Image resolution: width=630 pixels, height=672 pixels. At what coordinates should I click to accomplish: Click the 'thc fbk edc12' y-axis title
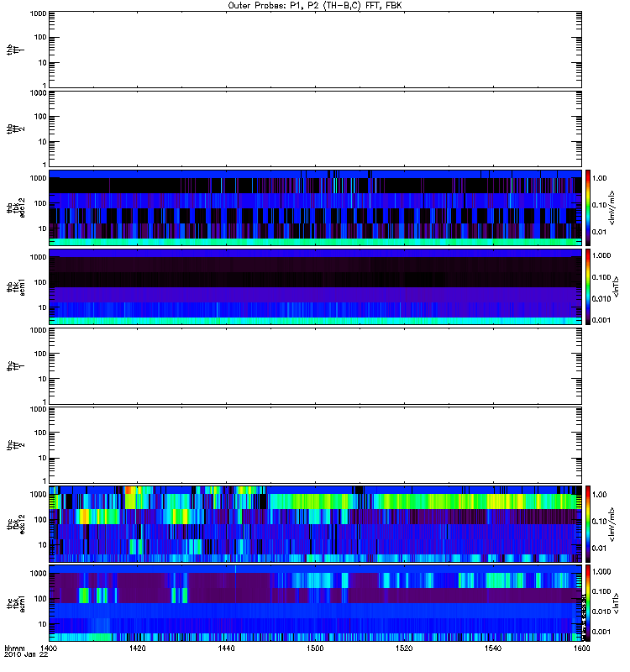(16, 523)
